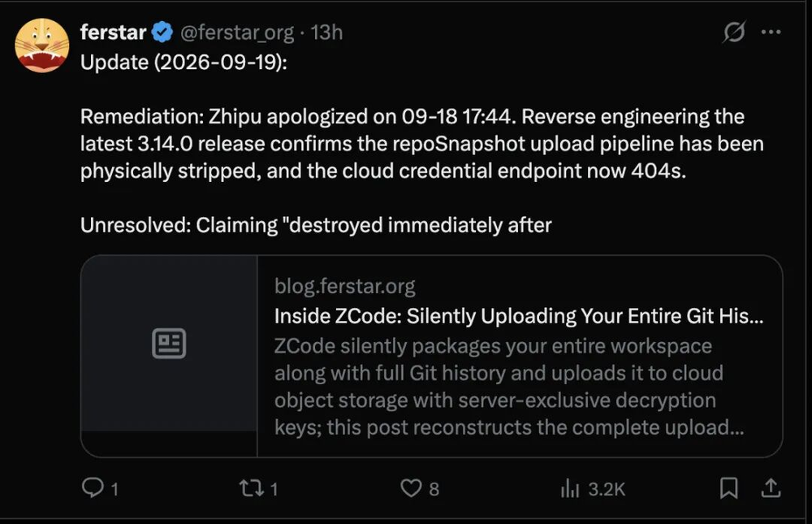Open the @ferstar_org handle link
The width and height of the screenshot is (812, 524).
tap(236, 32)
